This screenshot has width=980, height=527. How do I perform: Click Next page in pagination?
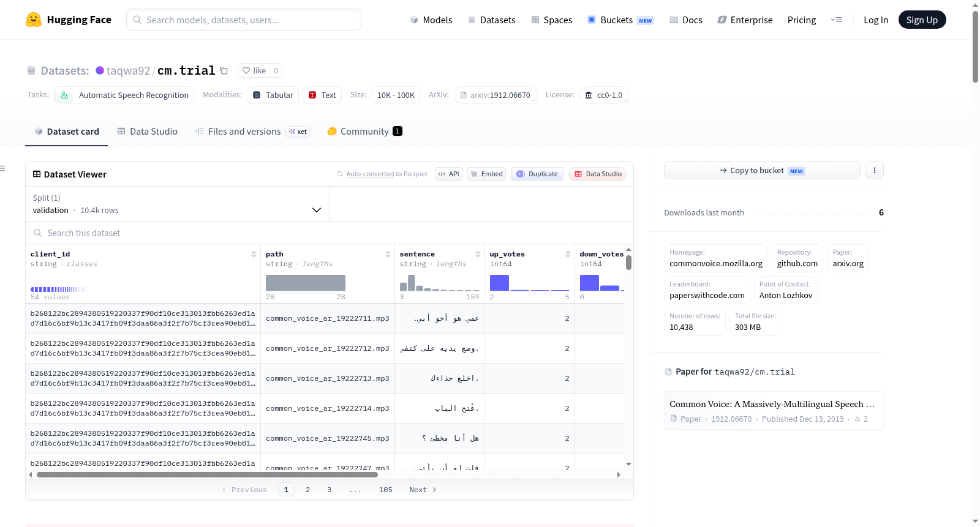423,490
